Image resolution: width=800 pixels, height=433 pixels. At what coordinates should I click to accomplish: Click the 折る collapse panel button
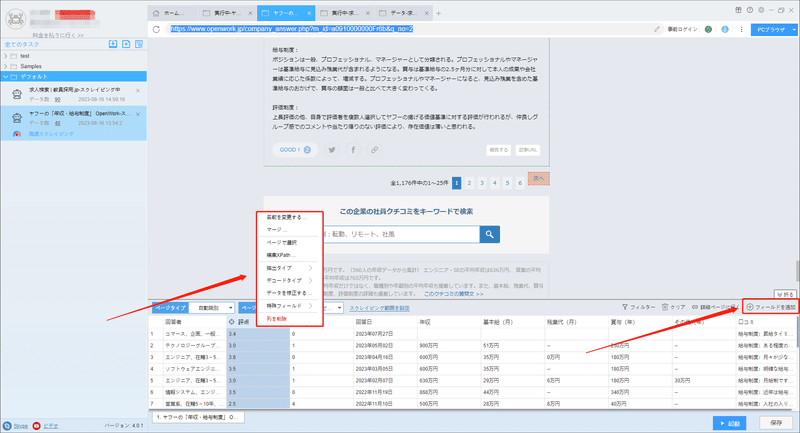[x=785, y=294]
